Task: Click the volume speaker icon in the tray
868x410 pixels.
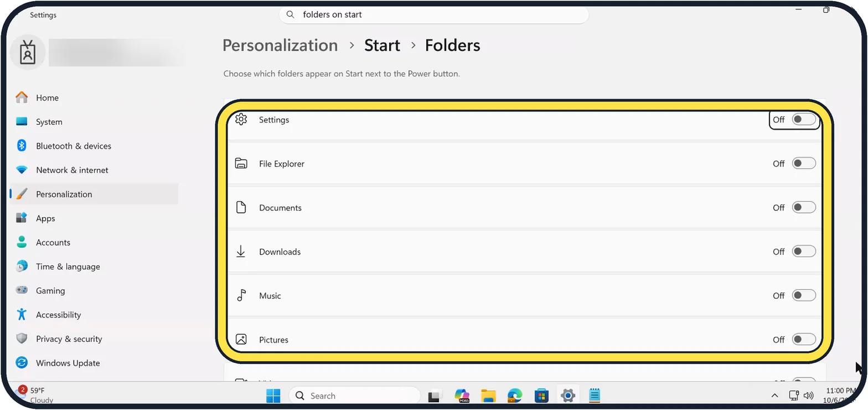Action: [808, 396]
